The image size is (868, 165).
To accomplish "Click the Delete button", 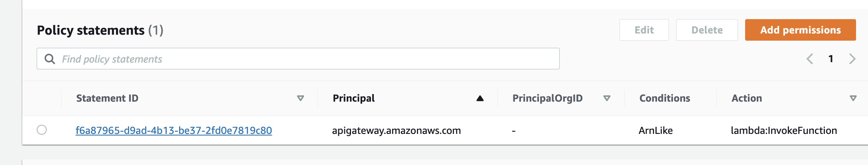I will pyautogui.click(x=707, y=30).
